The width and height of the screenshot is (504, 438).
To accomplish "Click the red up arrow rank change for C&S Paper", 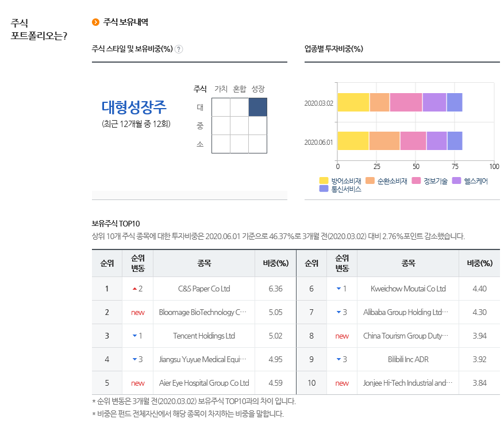I will click(x=134, y=289).
